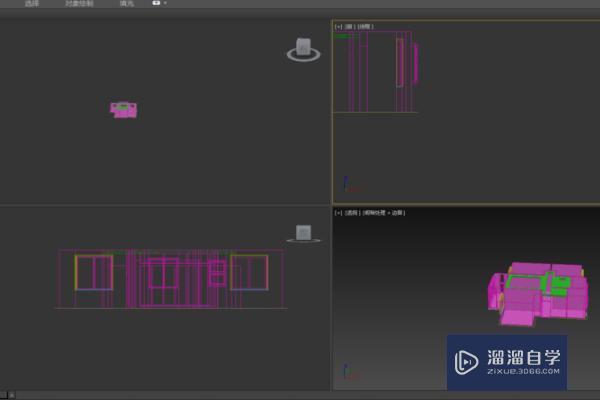Open the 明暗处理 + 边面 shading menu

[x=383, y=212]
